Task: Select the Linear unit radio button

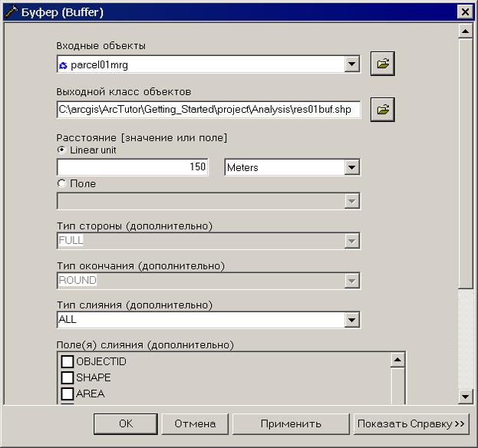Action: click(61, 150)
